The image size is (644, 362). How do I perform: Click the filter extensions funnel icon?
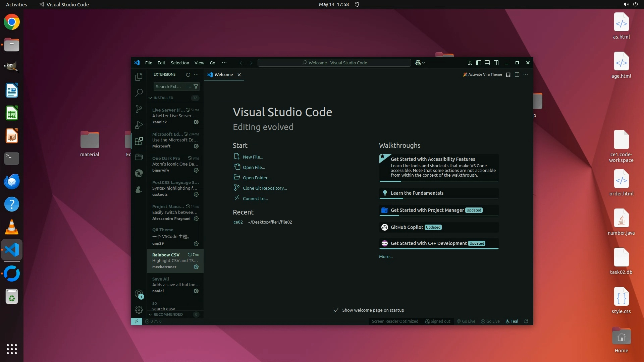[196, 86]
